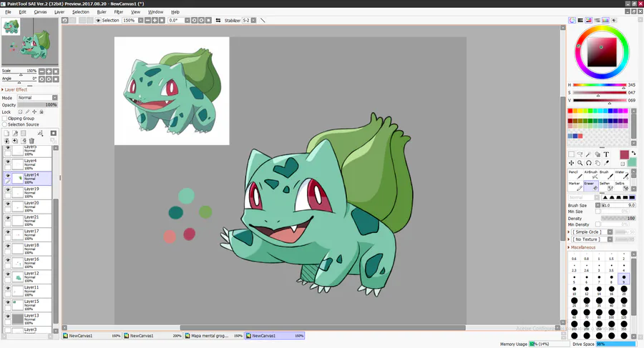This screenshot has height=348, width=644.
Task: Expand the Miscellaneous section
Action: coord(582,247)
